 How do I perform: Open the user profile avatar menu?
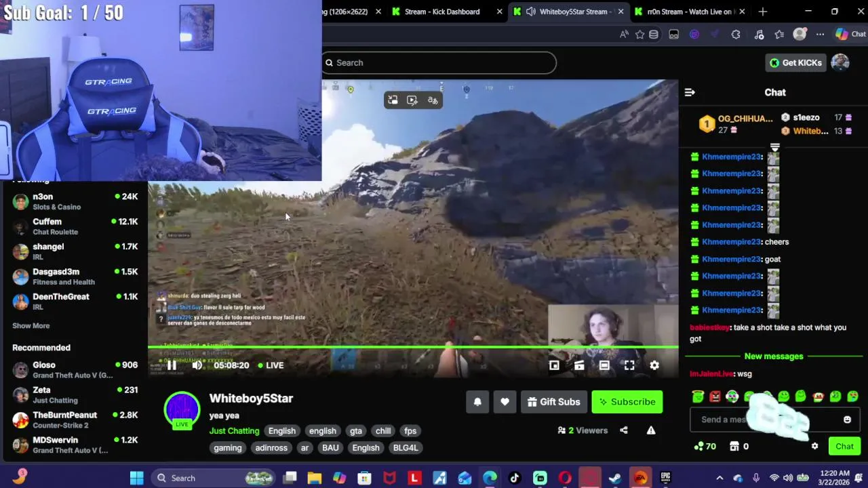(840, 62)
